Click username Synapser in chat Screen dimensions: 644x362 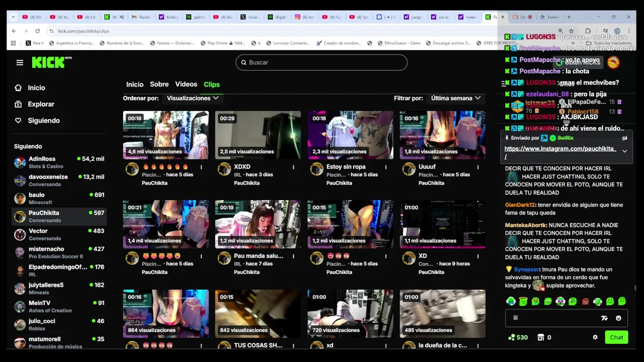tap(526, 269)
